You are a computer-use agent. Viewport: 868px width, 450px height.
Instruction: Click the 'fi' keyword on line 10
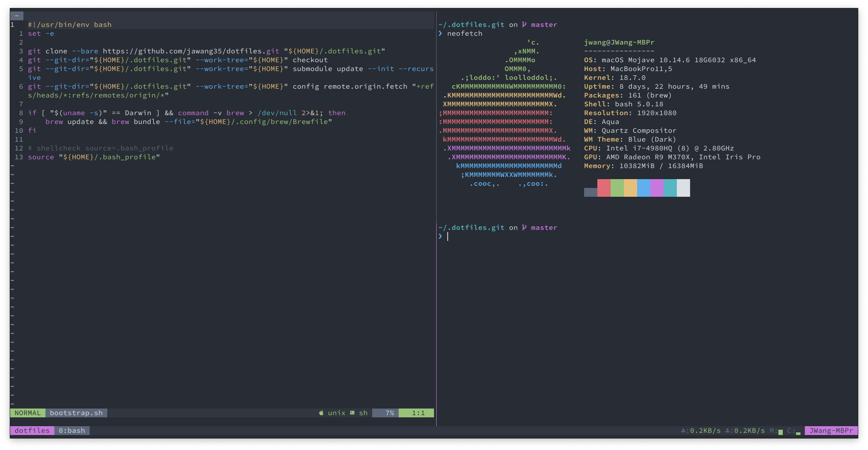point(32,131)
